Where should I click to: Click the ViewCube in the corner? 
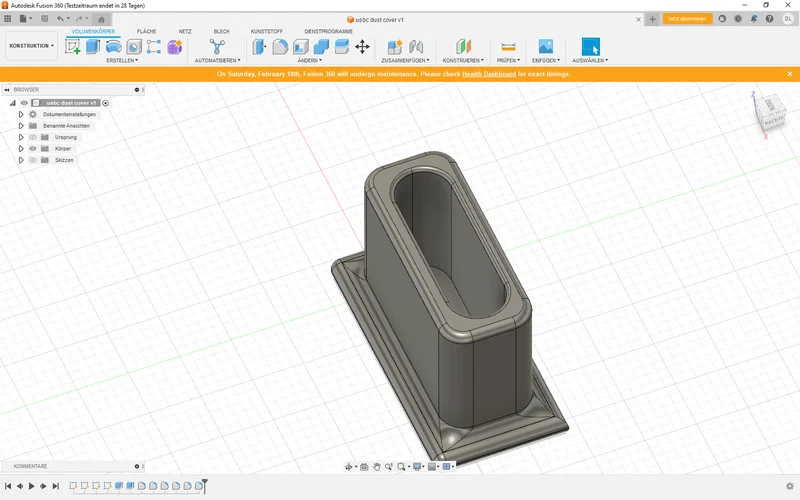click(x=770, y=113)
